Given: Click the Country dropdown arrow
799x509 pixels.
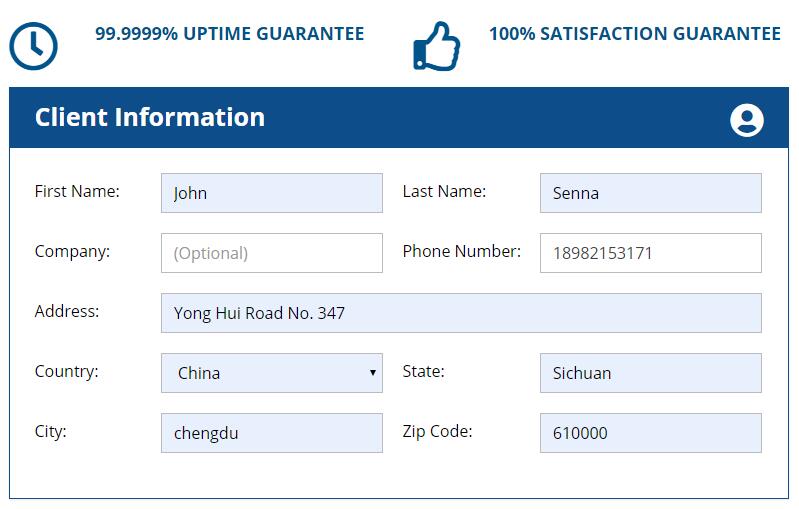Looking at the screenshot, I should (x=372, y=373).
